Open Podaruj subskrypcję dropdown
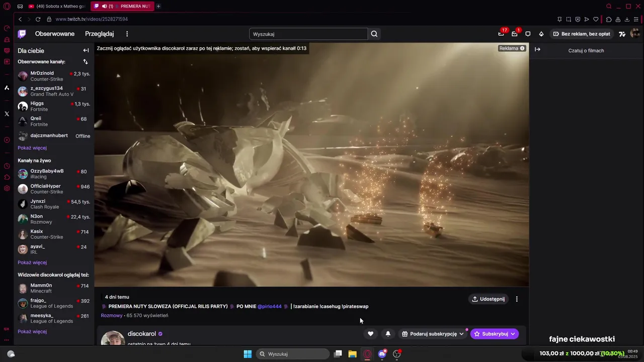The width and height of the screenshot is (644, 362). pos(433,334)
